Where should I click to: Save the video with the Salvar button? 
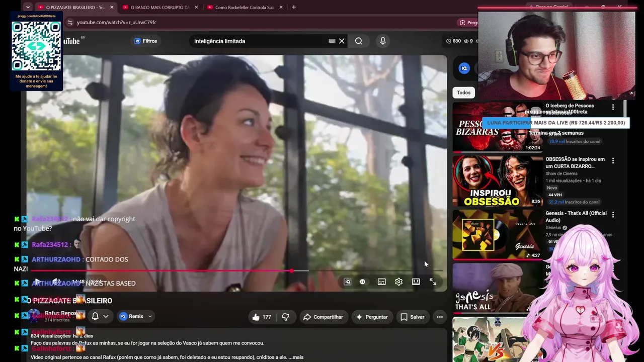coord(413,317)
